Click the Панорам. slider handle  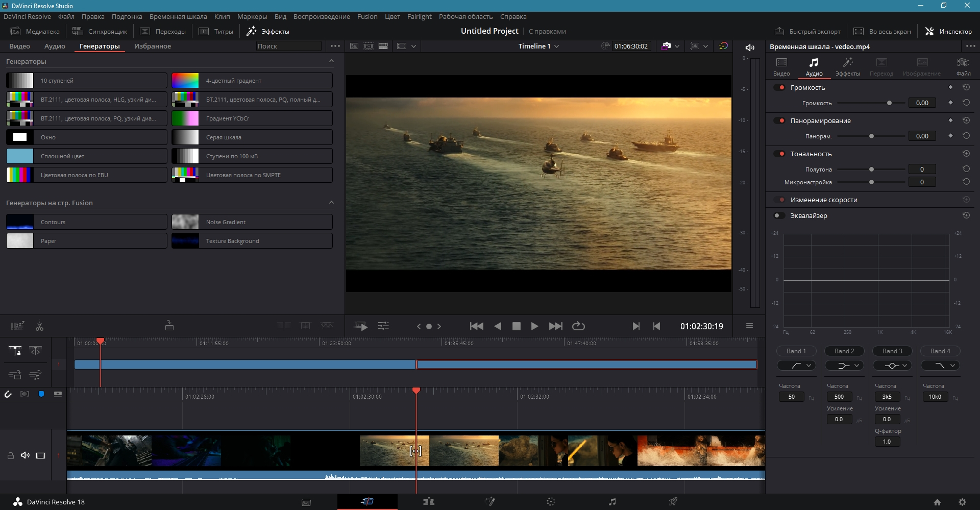point(871,136)
